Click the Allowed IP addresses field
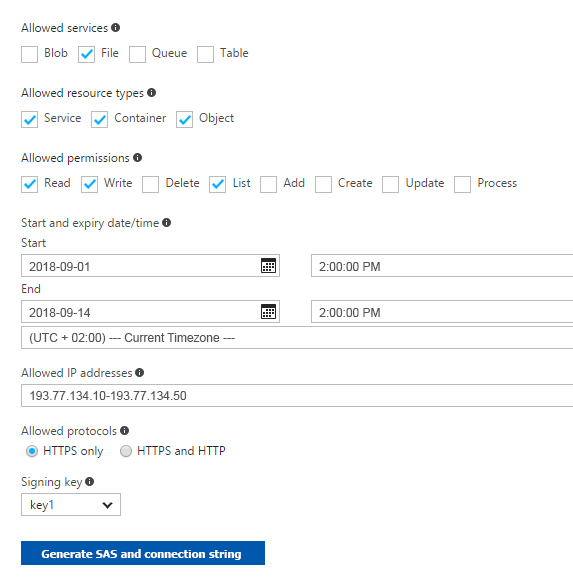The width and height of the screenshot is (573, 579). point(297,395)
